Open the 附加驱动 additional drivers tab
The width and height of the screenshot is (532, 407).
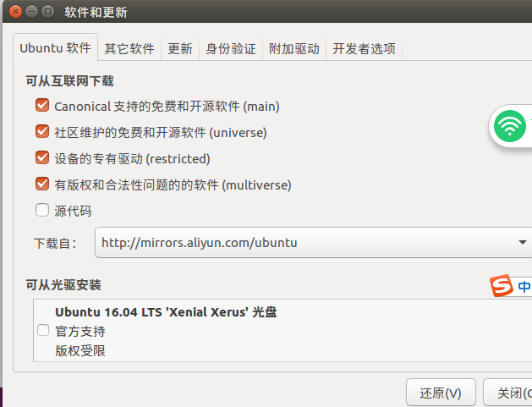coord(294,48)
